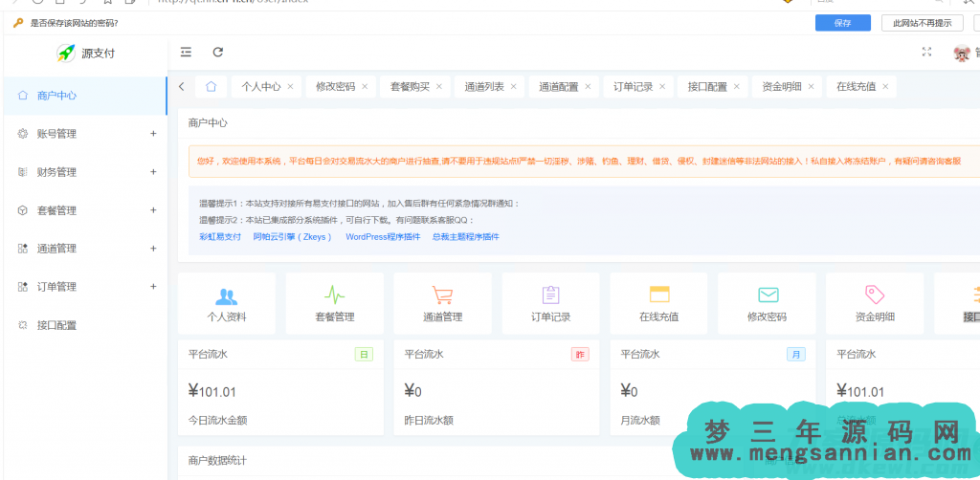Click the page refresh icon

[x=217, y=53]
